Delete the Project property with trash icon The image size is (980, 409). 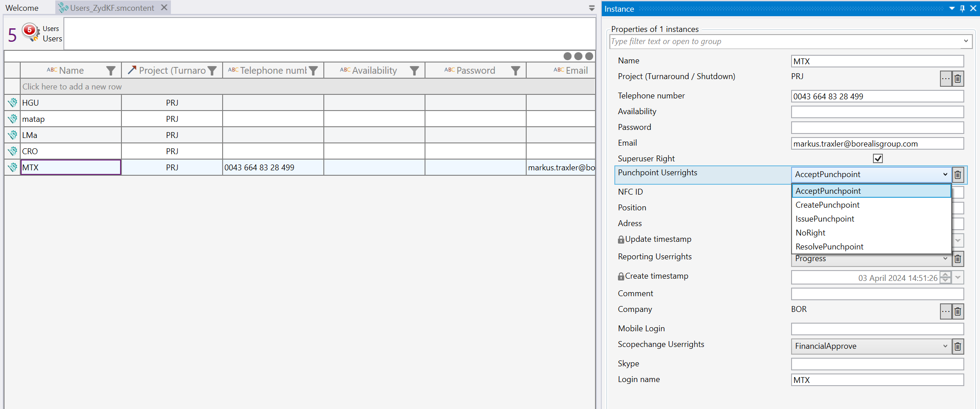(x=958, y=79)
